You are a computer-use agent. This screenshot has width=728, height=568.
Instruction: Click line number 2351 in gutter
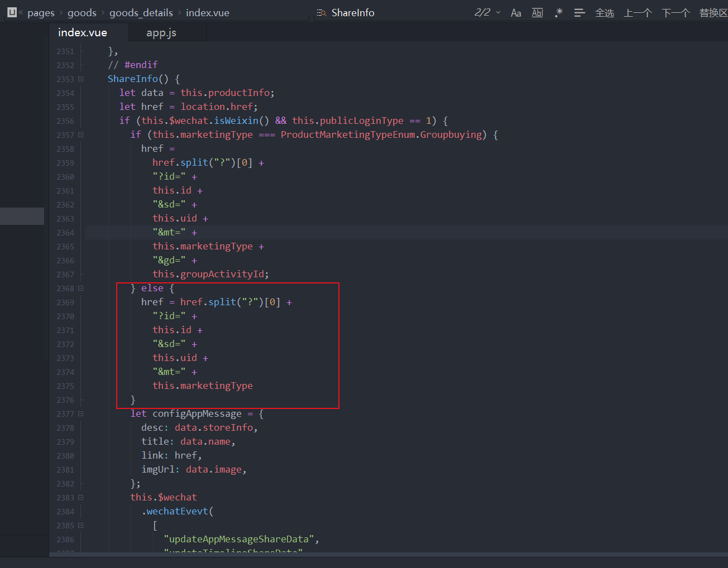(65, 51)
